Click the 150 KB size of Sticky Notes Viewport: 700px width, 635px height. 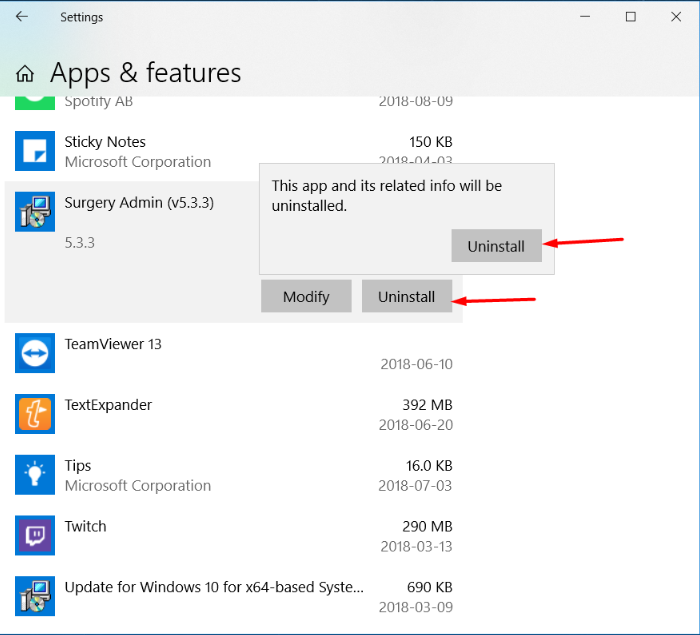coord(431,142)
